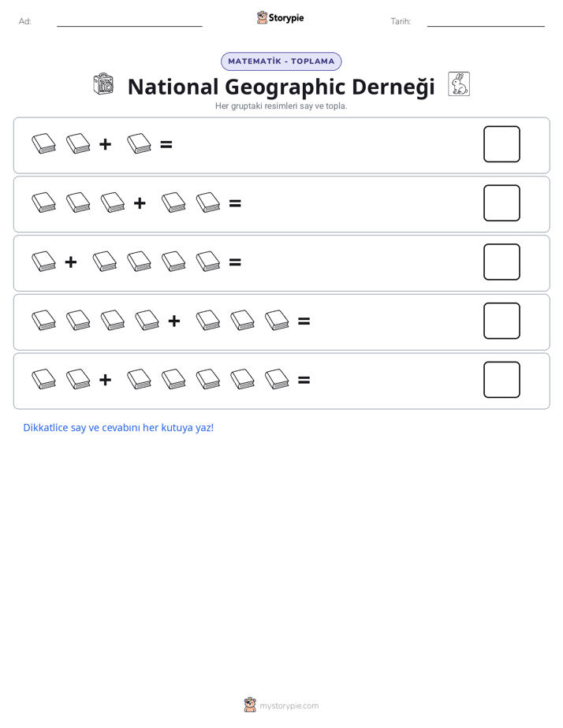
Task: Click the equals sign in row four
Action: tap(304, 321)
